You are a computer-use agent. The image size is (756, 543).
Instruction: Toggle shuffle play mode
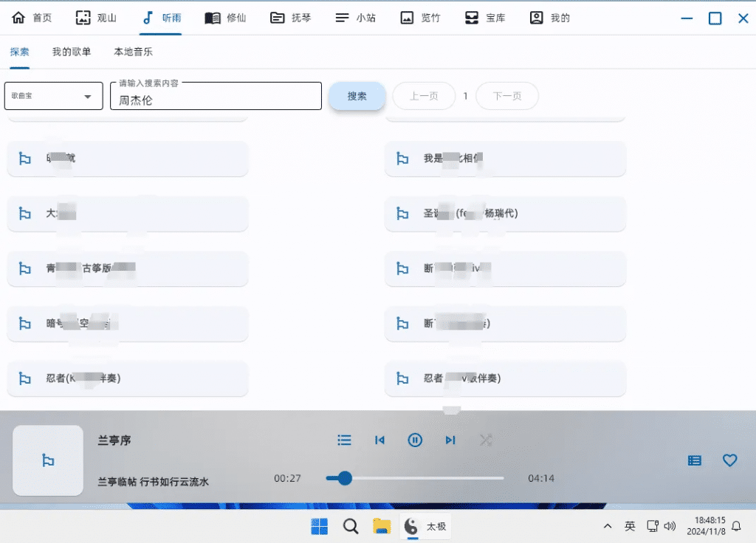tap(486, 440)
